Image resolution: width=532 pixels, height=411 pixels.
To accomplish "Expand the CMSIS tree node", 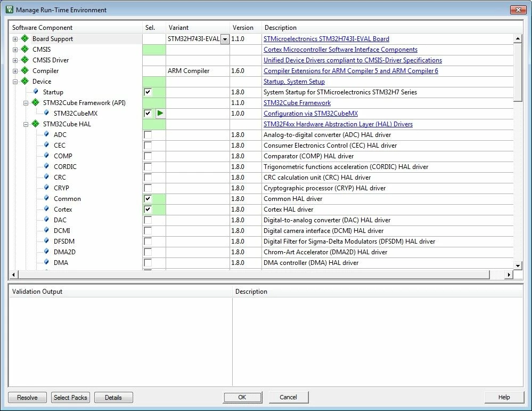I will 15,50.
